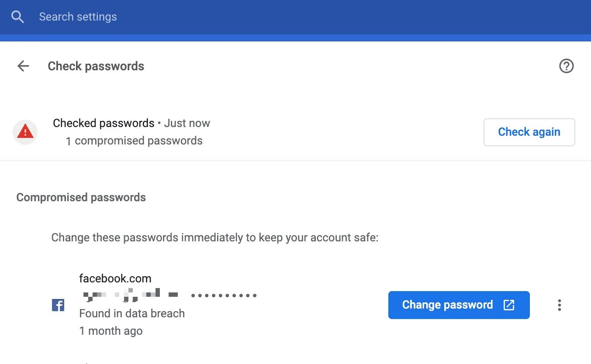The image size is (591, 364).
Task: Click the Found in data breach label
Action: click(132, 313)
